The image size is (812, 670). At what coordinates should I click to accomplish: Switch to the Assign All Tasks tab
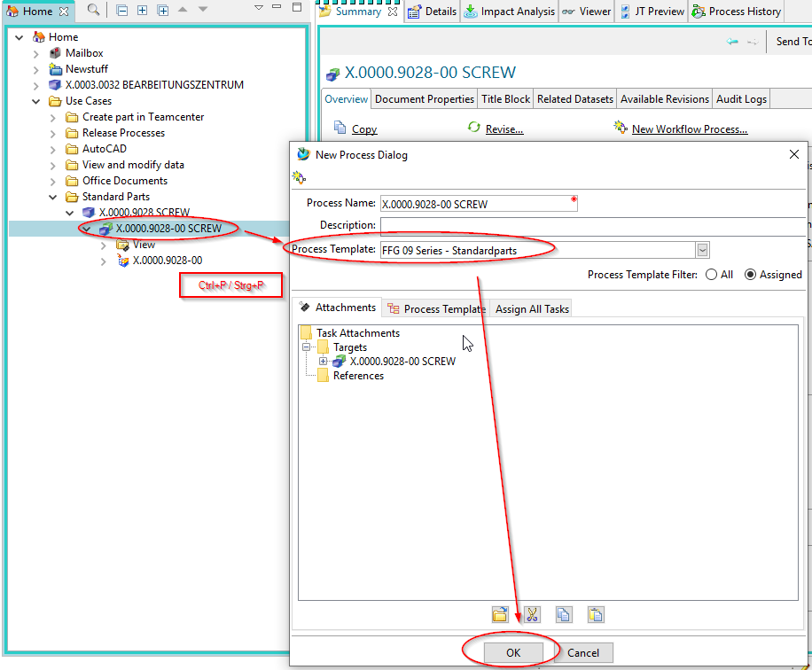[532, 308]
